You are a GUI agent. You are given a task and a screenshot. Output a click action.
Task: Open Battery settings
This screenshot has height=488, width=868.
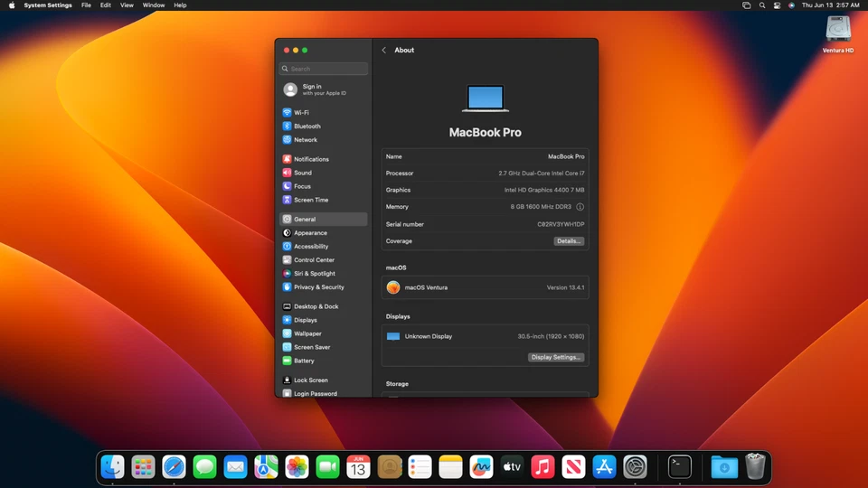(324, 361)
